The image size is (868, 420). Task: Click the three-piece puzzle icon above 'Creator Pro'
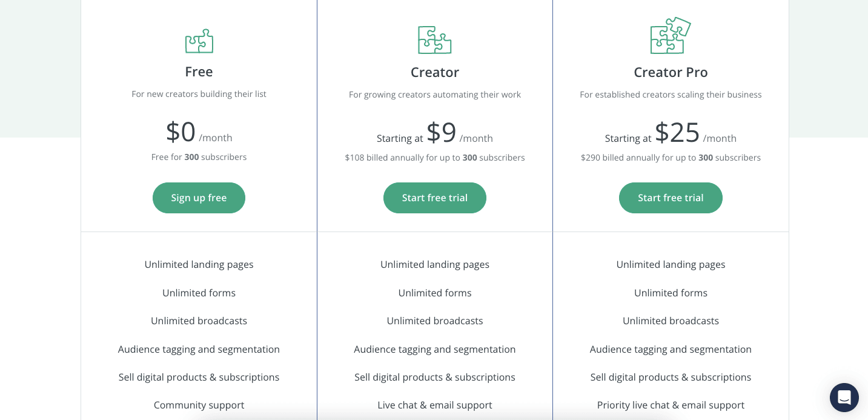click(670, 35)
